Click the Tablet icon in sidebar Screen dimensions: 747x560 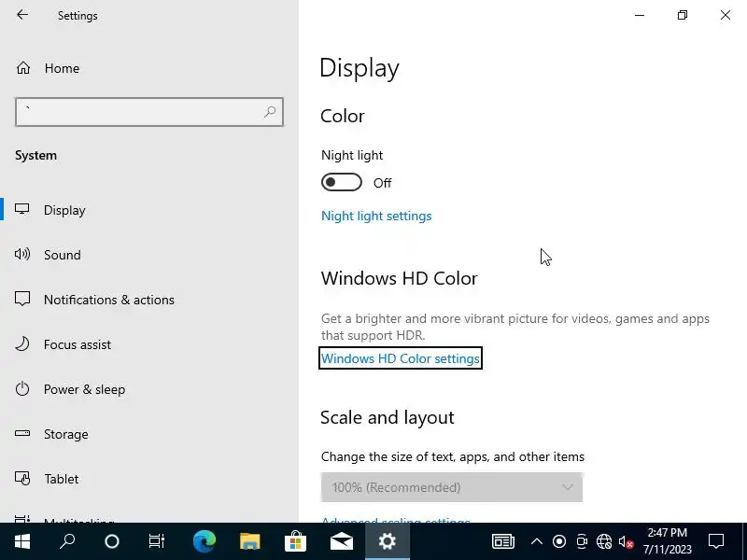coord(21,478)
